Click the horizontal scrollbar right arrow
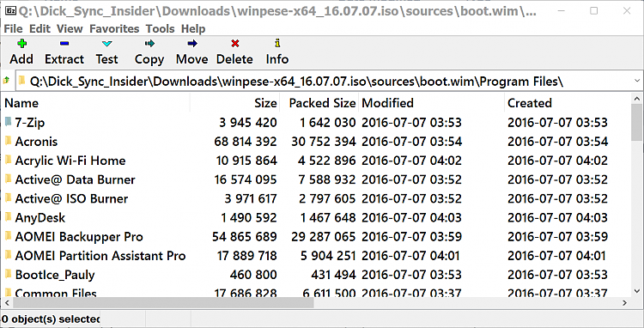The image size is (644, 328). click(625, 303)
